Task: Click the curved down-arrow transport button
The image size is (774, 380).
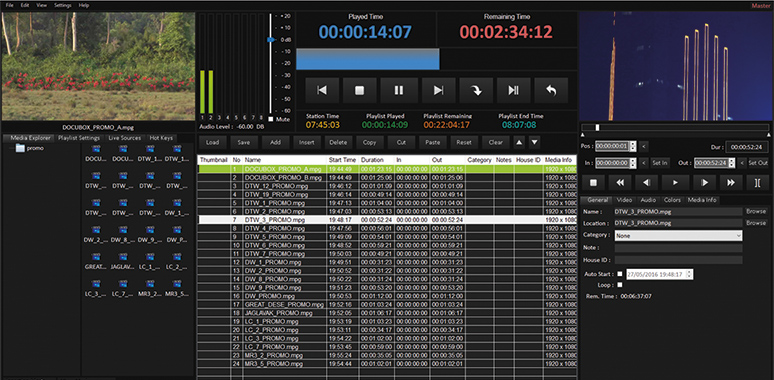Action: click(x=476, y=90)
